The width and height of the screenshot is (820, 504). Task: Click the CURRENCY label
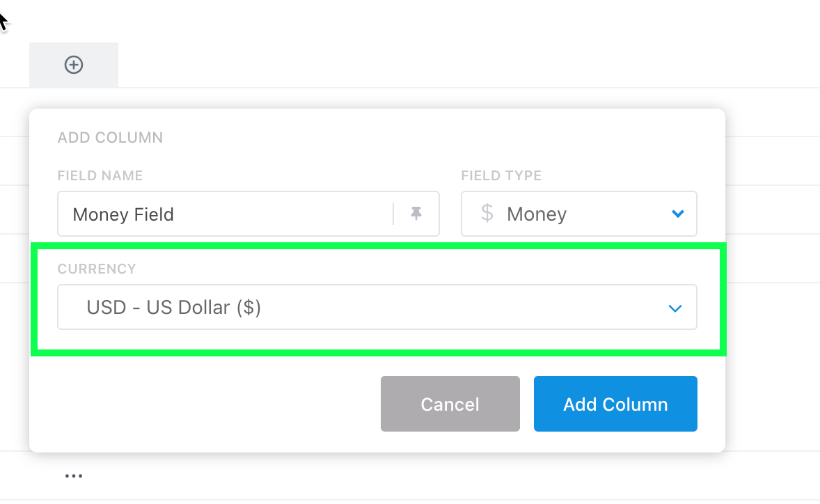point(97,269)
